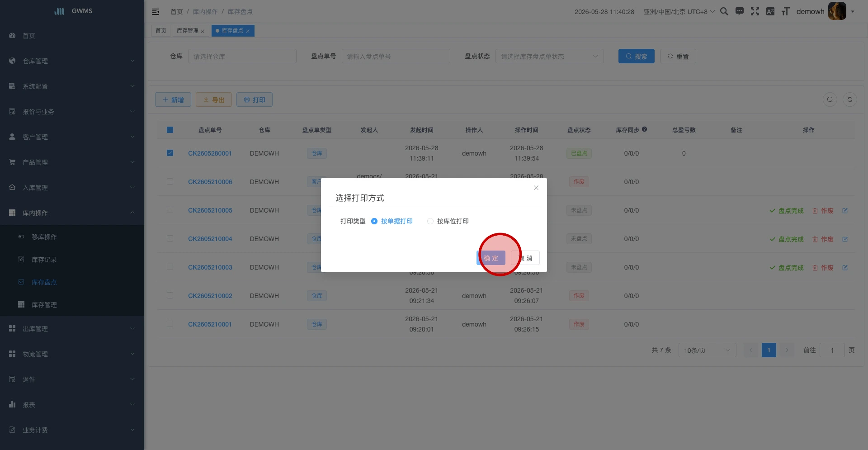Open the 10条/页 page size dropdown

[x=707, y=350]
